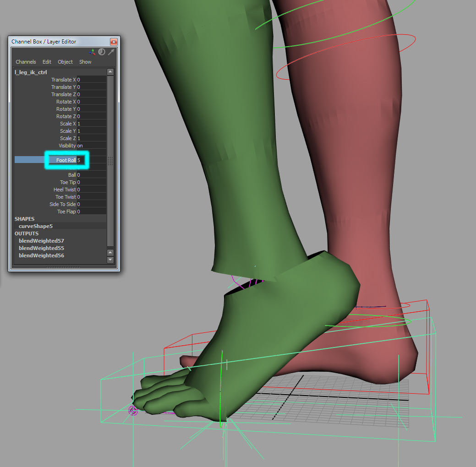The image size is (476, 467).
Task: Click the Foot Roll value field
Action: 91,160
